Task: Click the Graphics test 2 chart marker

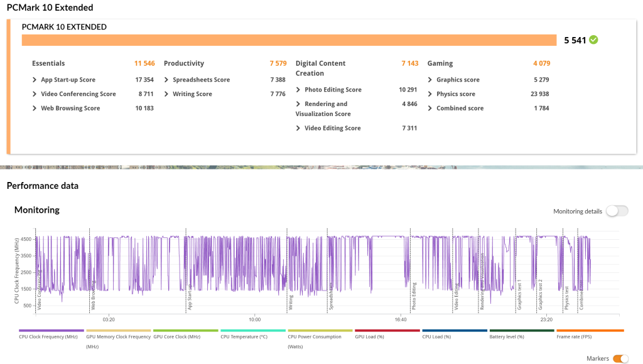Action: (x=540, y=295)
